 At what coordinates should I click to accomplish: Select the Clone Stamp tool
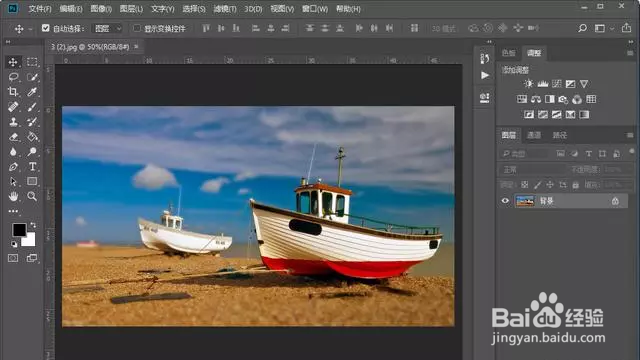pyautogui.click(x=13, y=122)
